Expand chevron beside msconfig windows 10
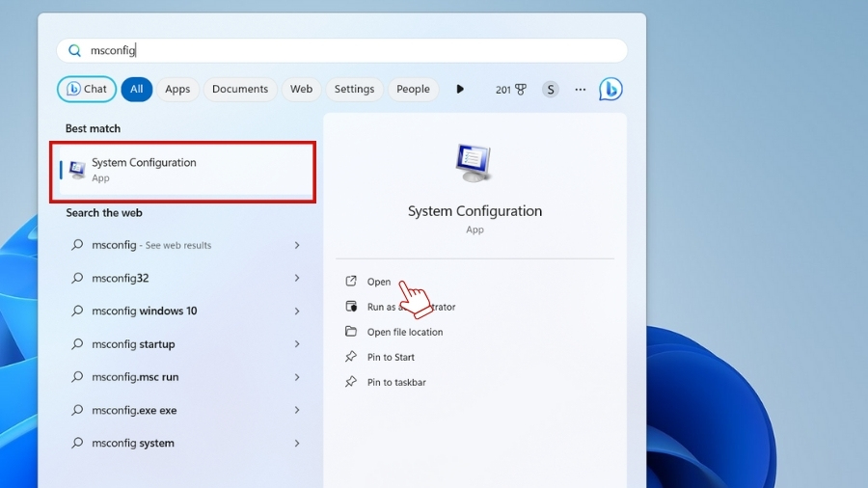 (x=297, y=311)
